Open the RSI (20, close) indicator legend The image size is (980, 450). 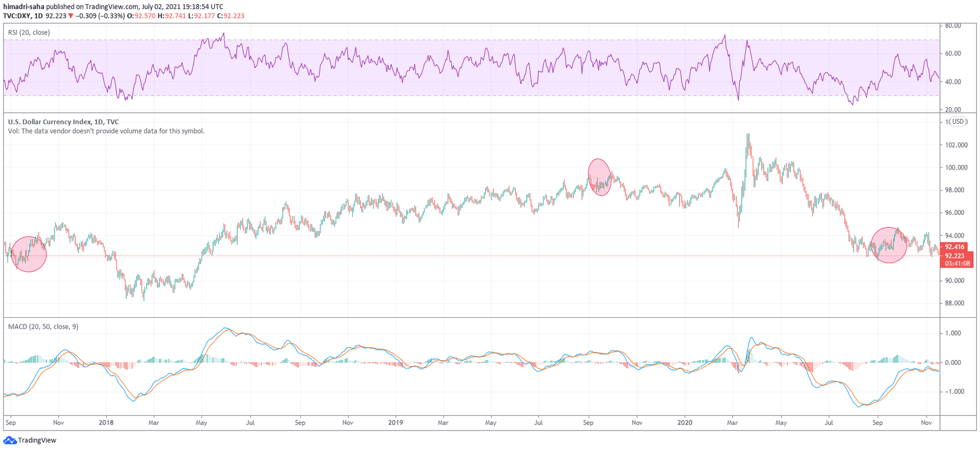pos(29,32)
